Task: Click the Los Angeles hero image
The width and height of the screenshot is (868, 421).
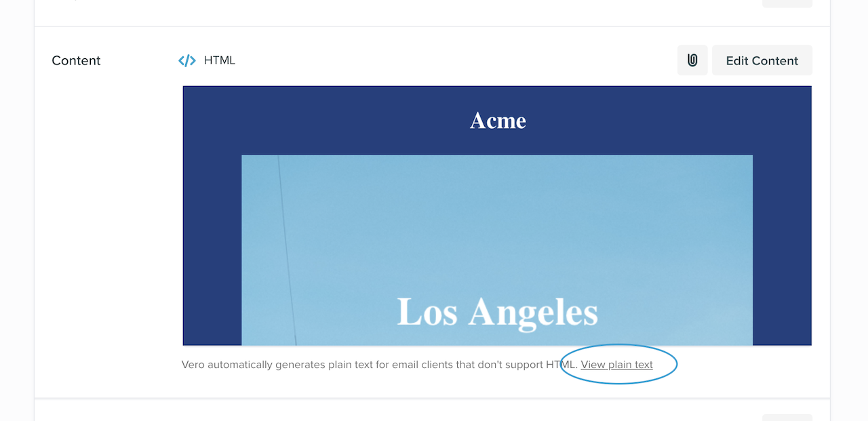Action: (x=496, y=249)
